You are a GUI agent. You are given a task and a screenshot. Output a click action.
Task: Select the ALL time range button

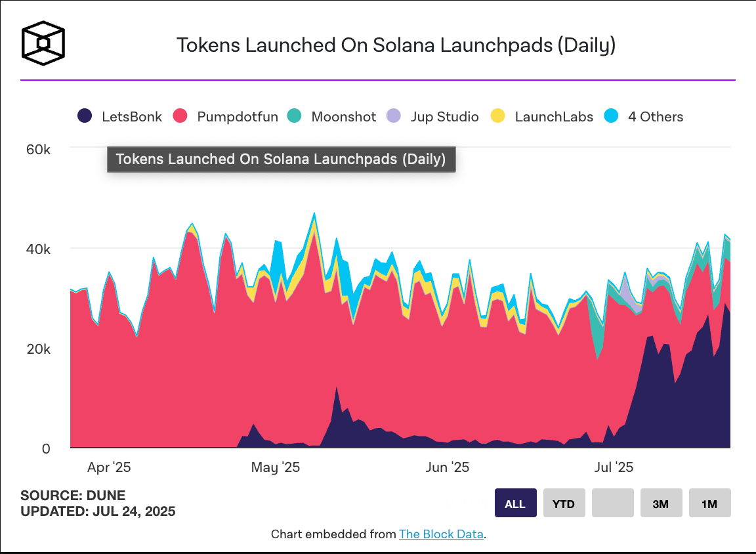(515, 503)
